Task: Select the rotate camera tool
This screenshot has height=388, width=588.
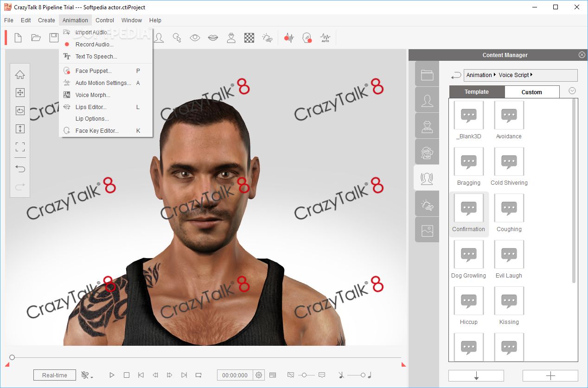Action: point(20,110)
